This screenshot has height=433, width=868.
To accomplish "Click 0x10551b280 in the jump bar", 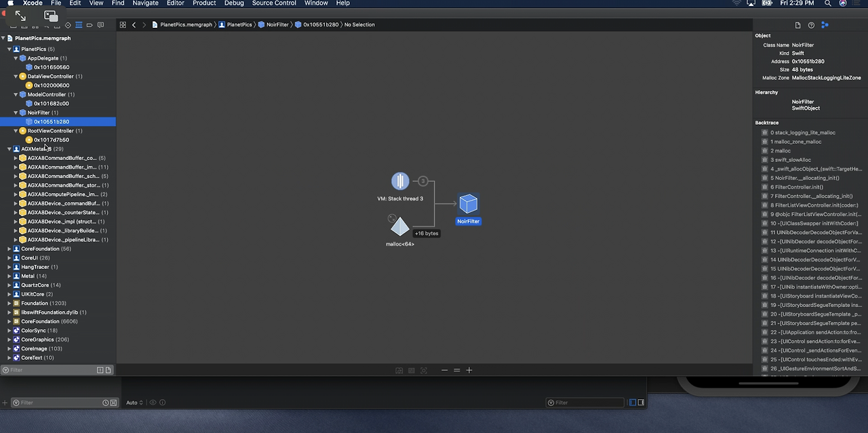I will pos(317,25).
